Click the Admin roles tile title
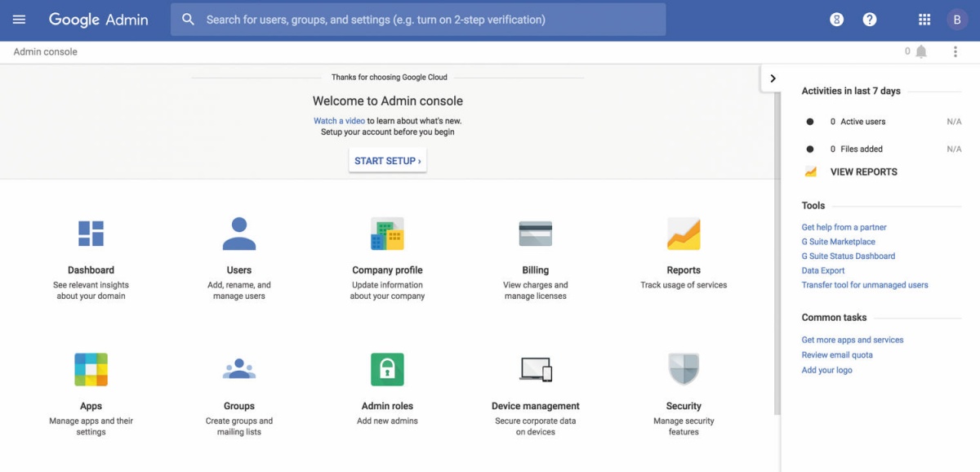Screen dimensions: 980x472 click(387, 406)
